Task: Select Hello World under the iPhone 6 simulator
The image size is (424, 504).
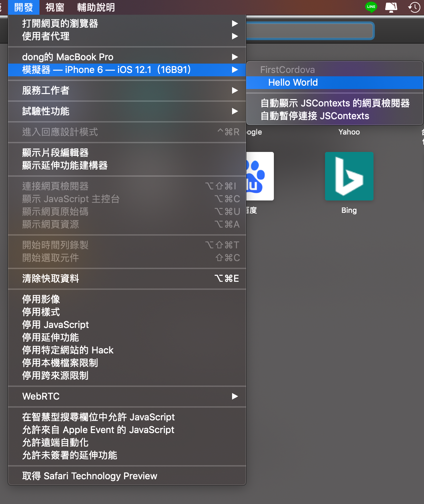Action: click(x=293, y=82)
